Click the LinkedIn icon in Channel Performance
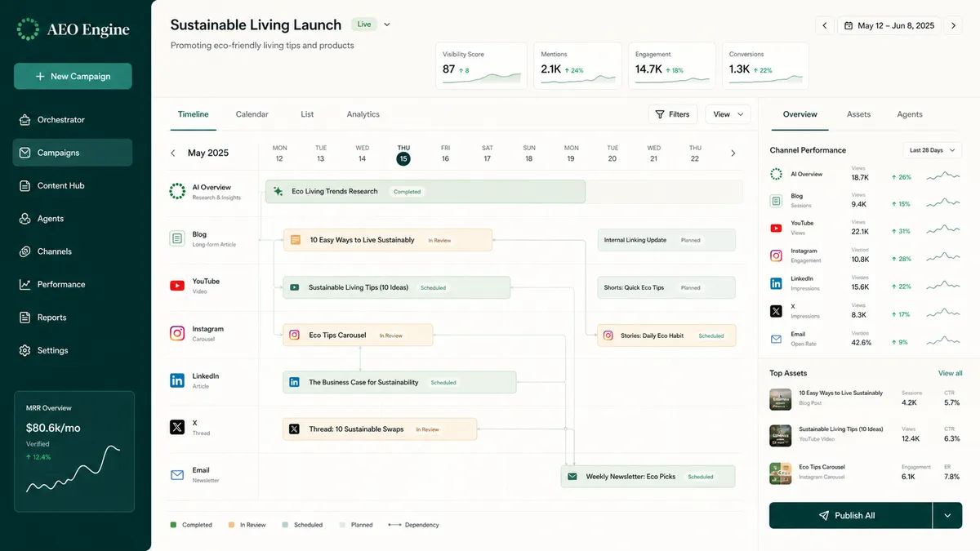Screen dimensions: 980x551 pyautogui.click(x=776, y=283)
